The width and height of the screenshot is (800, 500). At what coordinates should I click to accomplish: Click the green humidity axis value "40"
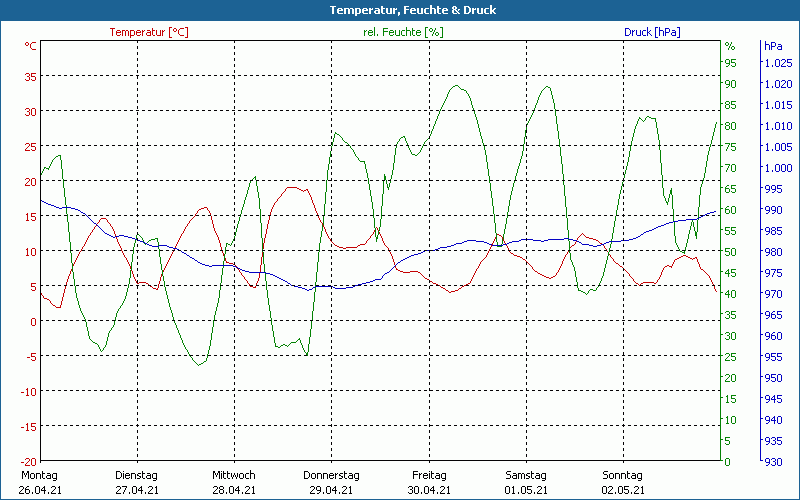coord(731,294)
